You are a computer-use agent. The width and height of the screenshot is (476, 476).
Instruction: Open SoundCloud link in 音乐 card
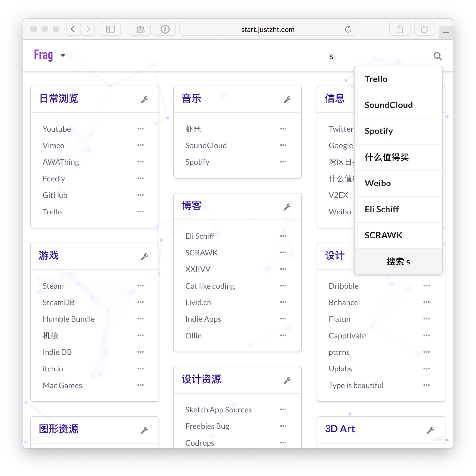click(x=206, y=145)
